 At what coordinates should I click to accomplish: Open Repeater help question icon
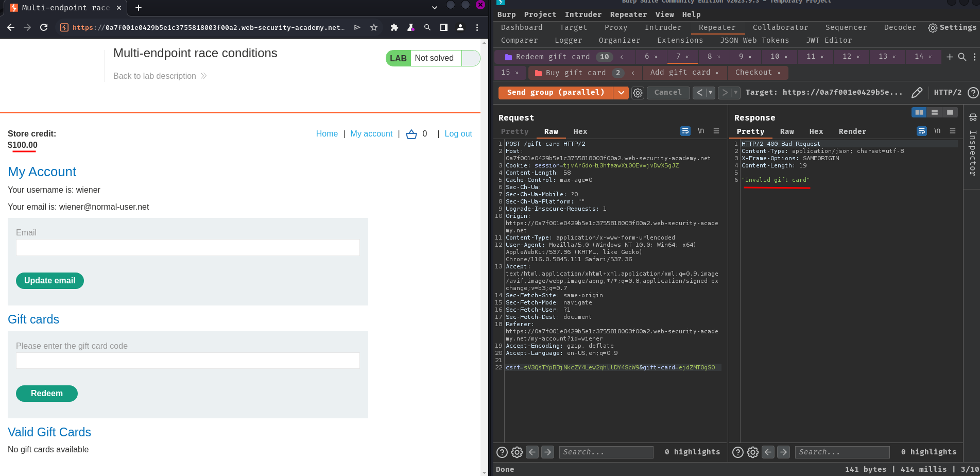coord(973,93)
